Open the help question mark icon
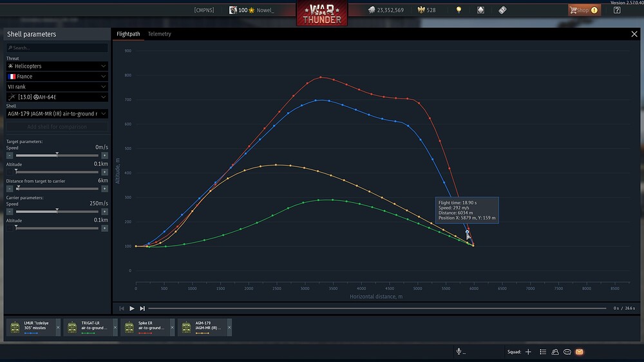 click(617, 10)
